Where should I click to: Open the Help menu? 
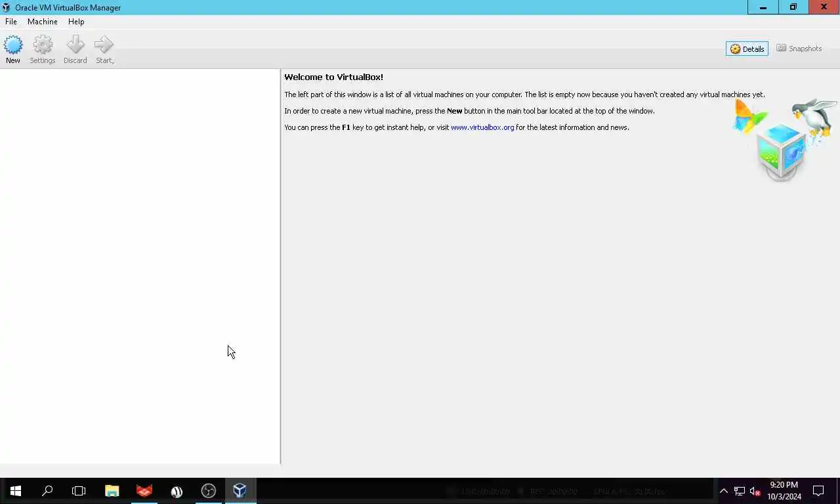pos(76,22)
